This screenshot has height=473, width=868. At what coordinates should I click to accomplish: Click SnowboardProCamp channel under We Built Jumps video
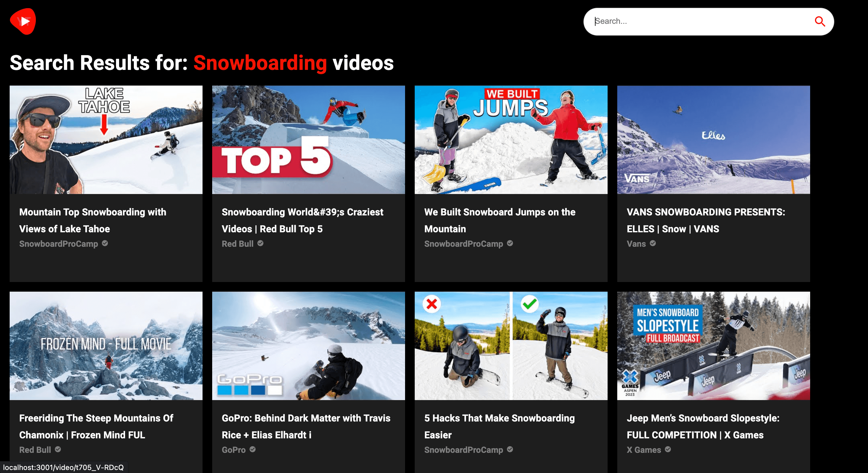point(464,243)
